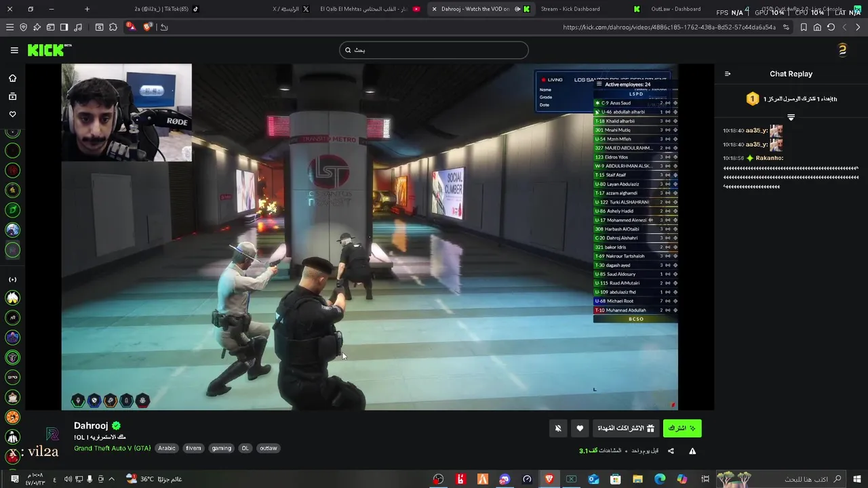Click the Kick search field
Screen dimensions: 868x488
click(x=433, y=50)
